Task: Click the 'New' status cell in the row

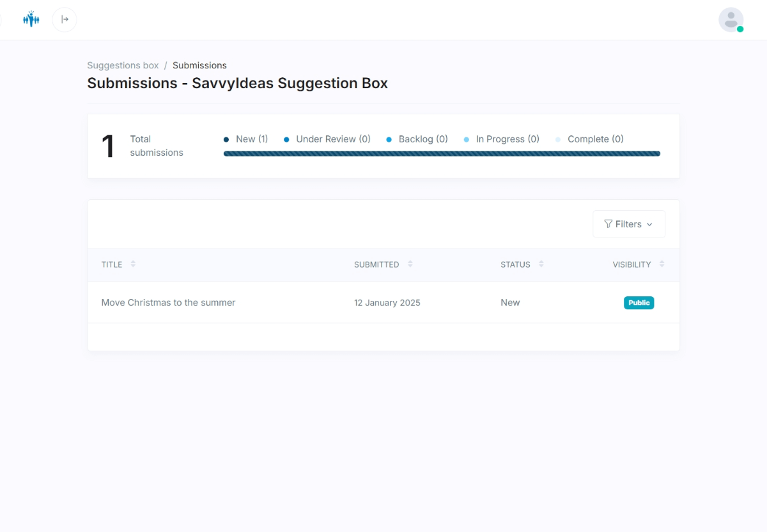Action: 510,303
